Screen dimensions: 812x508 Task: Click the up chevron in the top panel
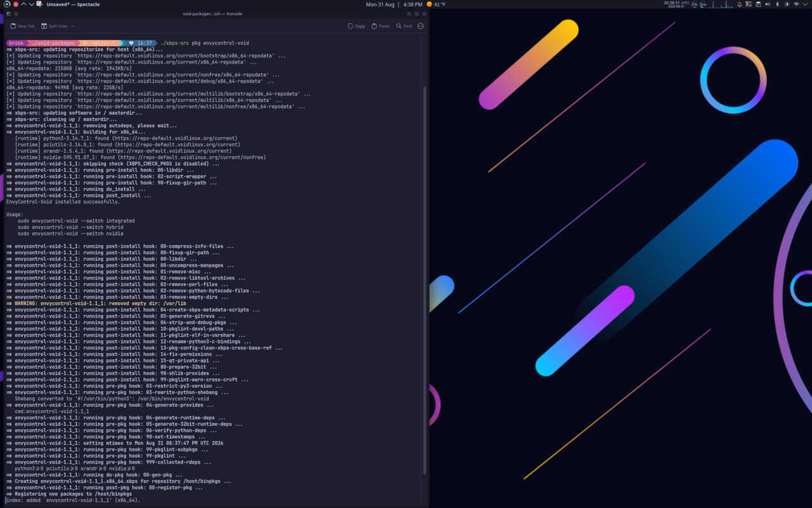[23, 4]
